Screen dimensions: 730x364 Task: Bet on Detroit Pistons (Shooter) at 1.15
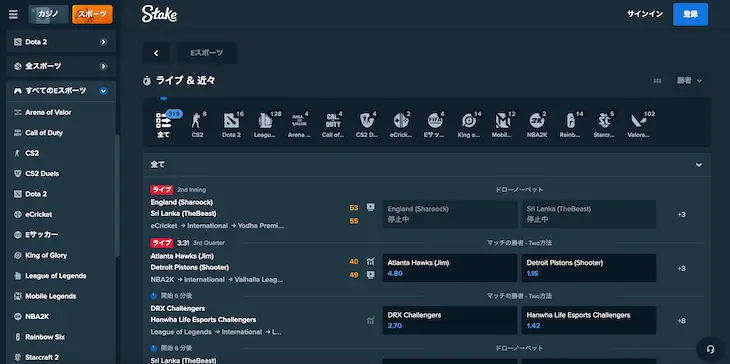pos(589,268)
